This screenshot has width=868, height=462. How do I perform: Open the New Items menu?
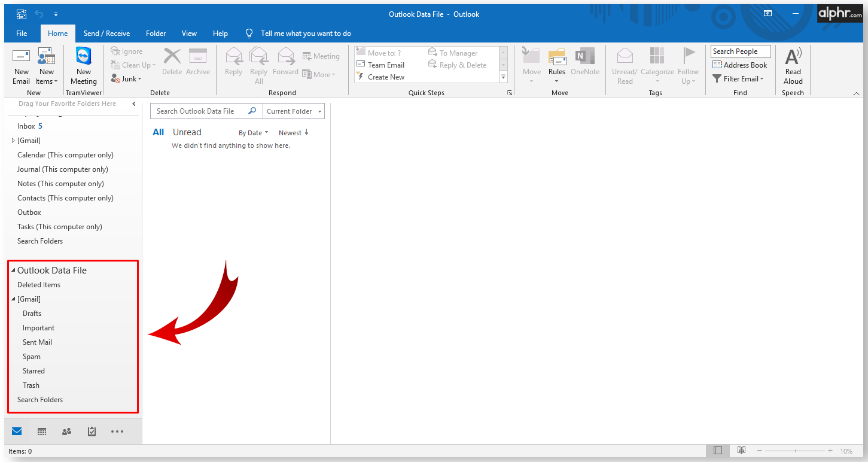(47, 66)
